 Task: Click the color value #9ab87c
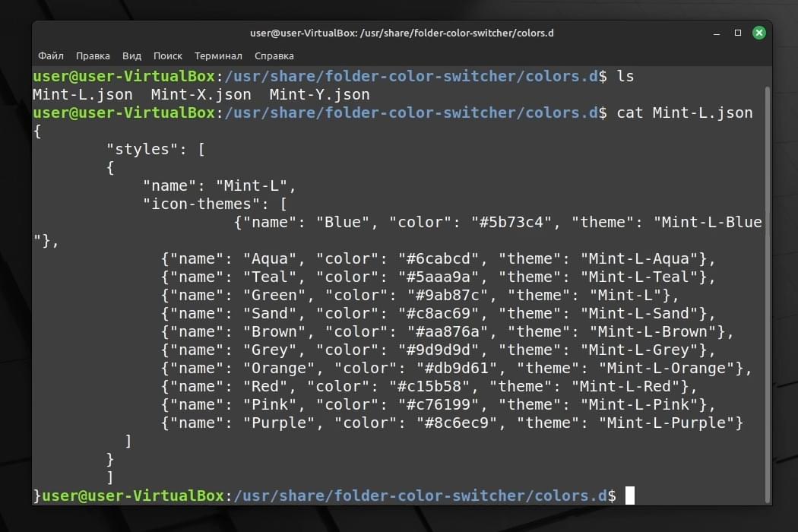(x=448, y=296)
